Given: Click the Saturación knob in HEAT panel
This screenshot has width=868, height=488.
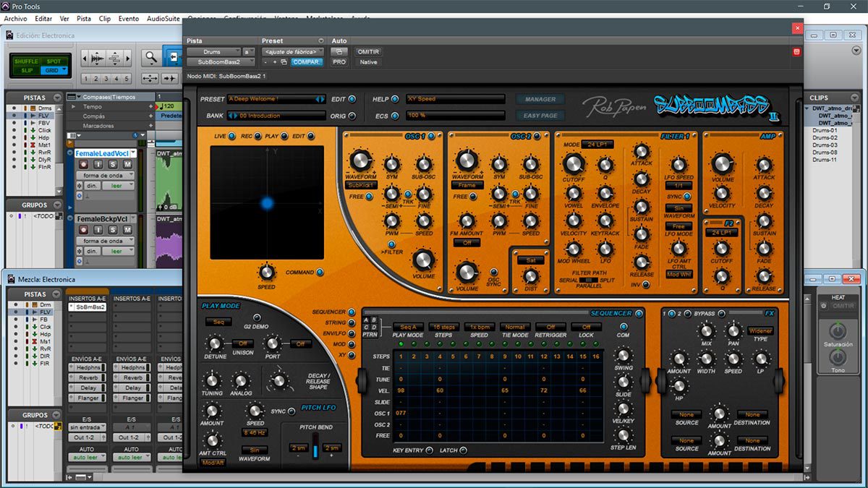Looking at the screenshot, I should 838,331.
